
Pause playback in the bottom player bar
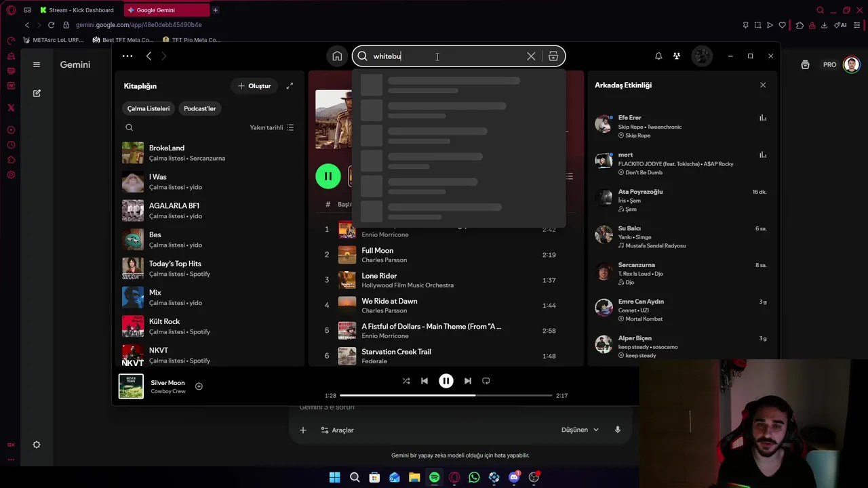point(446,381)
